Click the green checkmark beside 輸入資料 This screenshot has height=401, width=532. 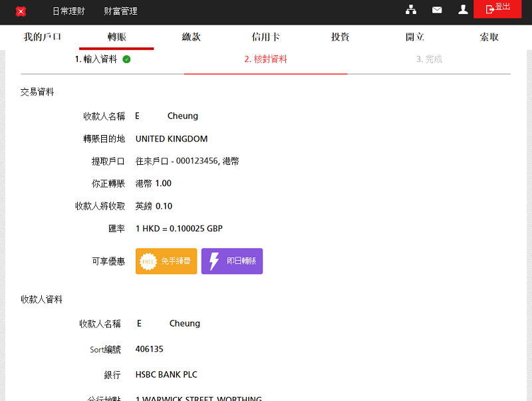click(126, 59)
